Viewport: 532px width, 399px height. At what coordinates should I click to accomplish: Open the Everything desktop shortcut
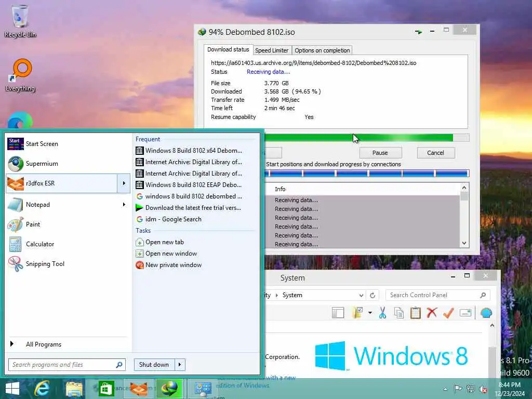[20, 75]
